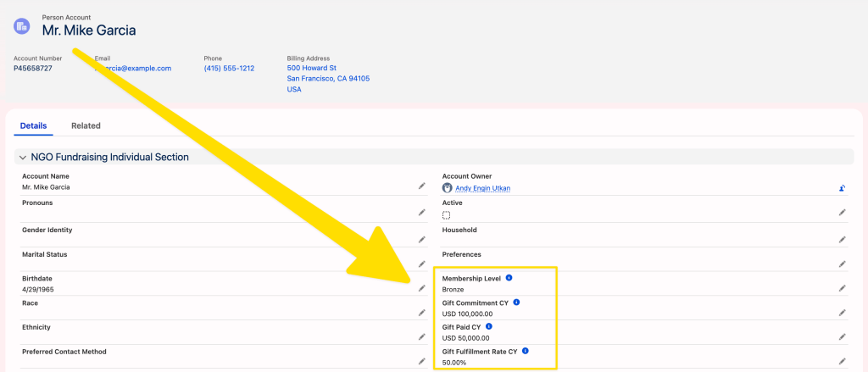Edit the Gender Identity field pencil

pos(422,239)
